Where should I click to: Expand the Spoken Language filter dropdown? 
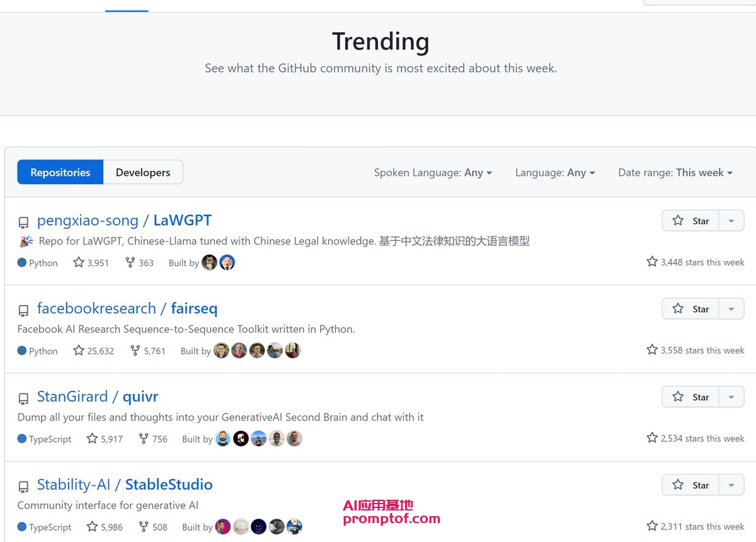pos(433,173)
